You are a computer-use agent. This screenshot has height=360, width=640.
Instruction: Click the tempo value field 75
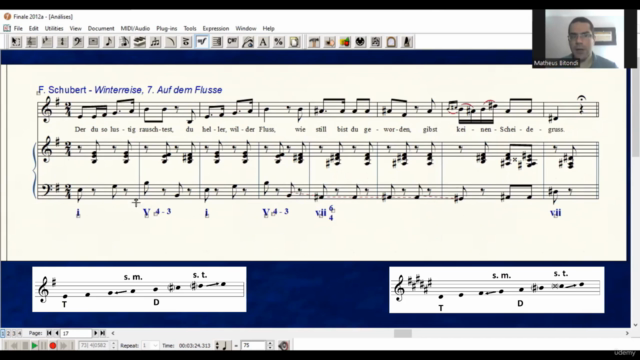[x=254, y=346]
